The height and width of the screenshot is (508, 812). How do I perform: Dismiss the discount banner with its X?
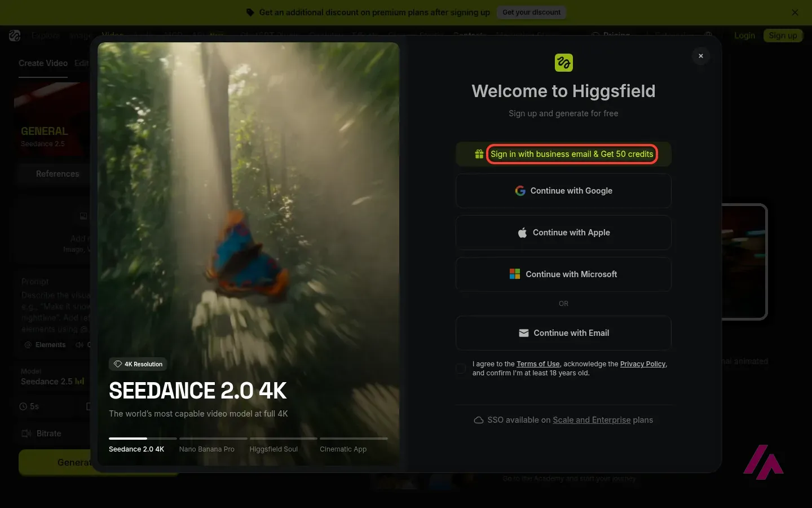point(795,12)
